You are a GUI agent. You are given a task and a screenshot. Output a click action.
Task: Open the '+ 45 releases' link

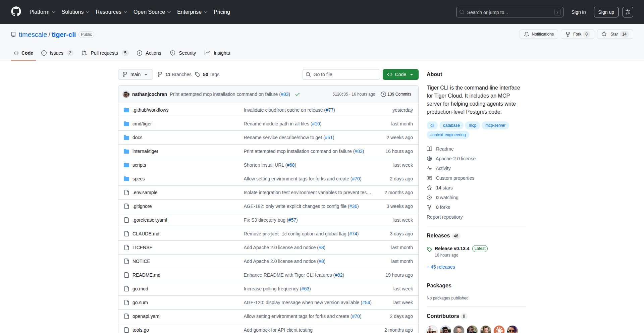tap(440, 267)
